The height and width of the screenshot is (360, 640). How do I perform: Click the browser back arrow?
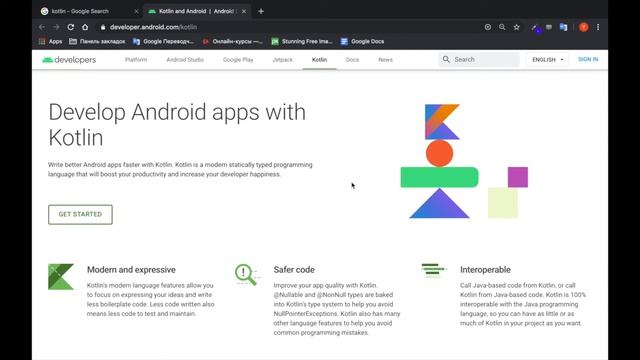[x=42, y=27]
